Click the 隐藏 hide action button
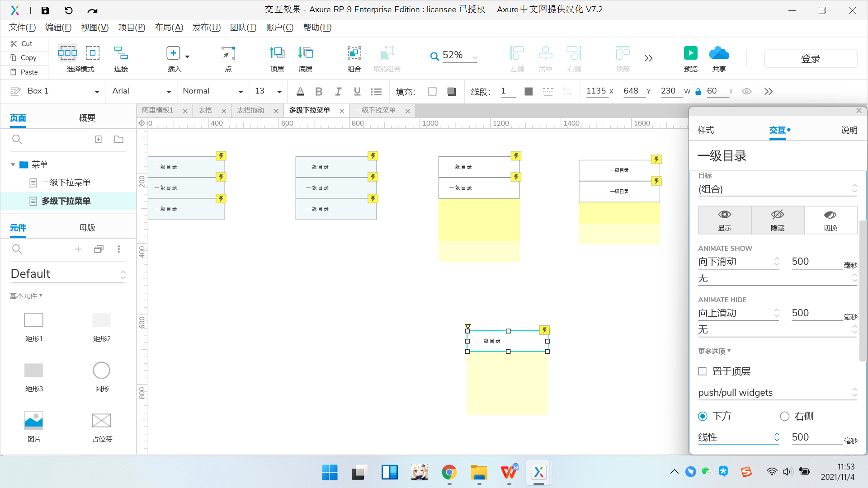Screen dimensions: 868x488 [778, 220]
